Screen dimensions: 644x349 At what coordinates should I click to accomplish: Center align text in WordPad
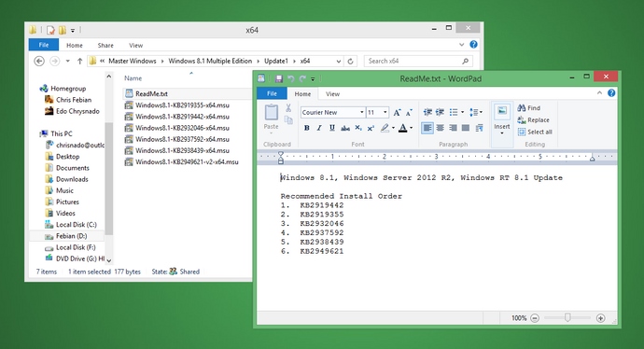440,128
